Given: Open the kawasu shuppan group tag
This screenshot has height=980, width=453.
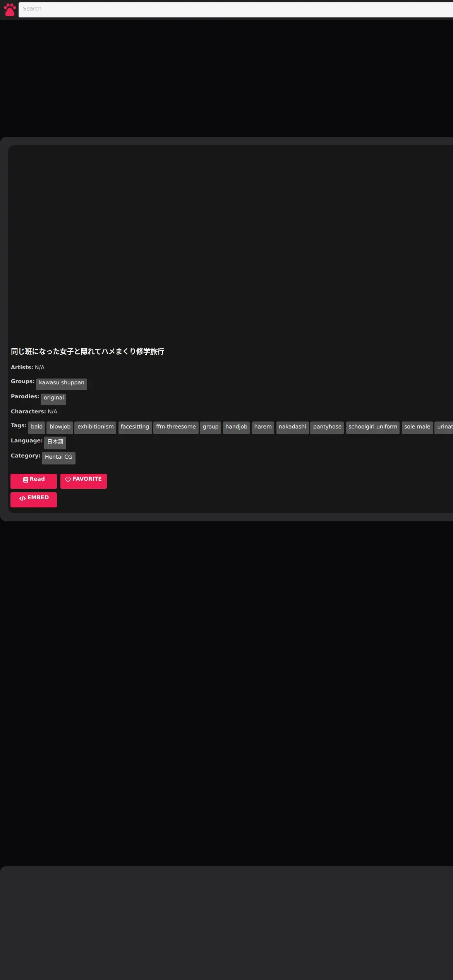Looking at the screenshot, I should coord(62,384).
